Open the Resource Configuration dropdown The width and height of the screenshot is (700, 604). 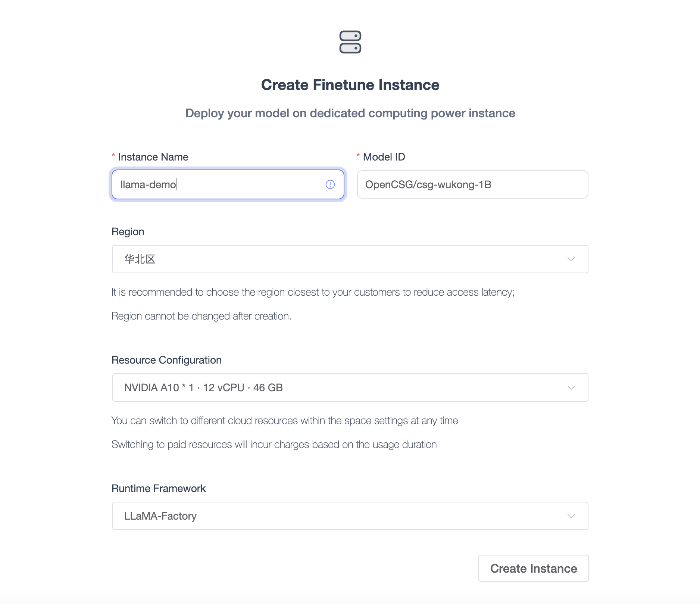[x=350, y=387]
